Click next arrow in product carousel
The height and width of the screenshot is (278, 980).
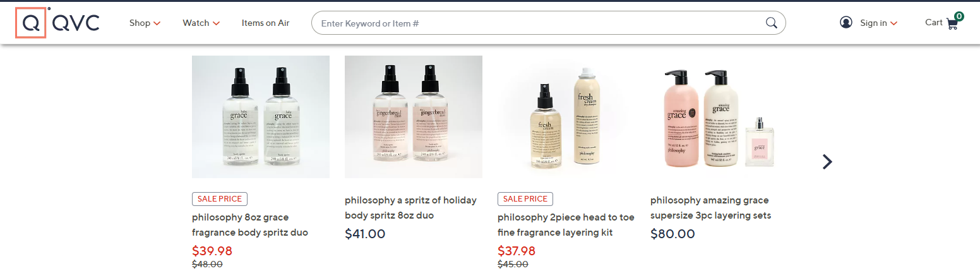coord(827,162)
